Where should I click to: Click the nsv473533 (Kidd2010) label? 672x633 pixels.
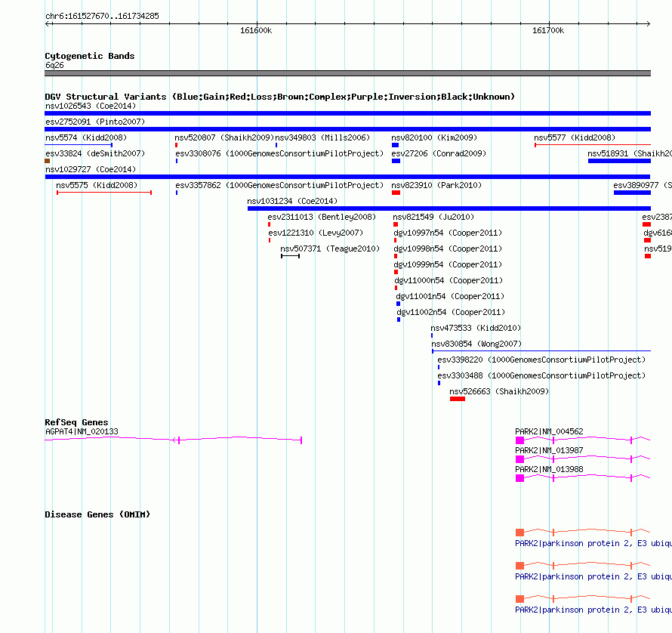tap(476, 328)
